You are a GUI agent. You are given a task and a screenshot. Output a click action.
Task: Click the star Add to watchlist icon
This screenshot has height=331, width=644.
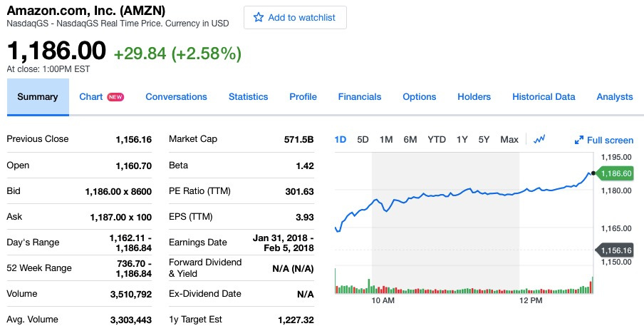[259, 17]
